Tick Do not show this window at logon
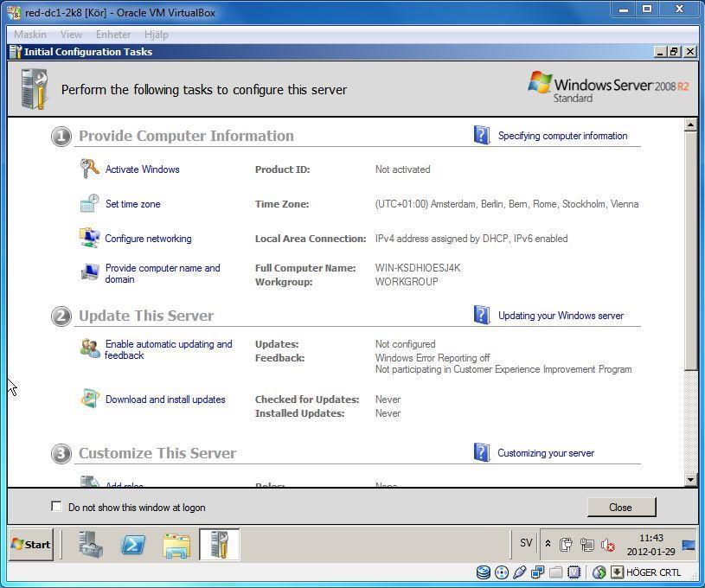The height and width of the screenshot is (588, 705). tap(56, 507)
